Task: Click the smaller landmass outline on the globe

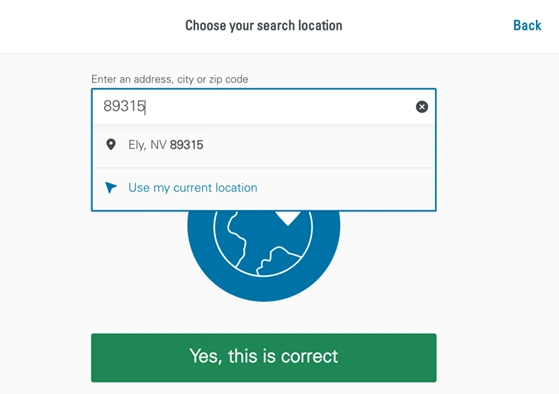Action: click(x=278, y=261)
